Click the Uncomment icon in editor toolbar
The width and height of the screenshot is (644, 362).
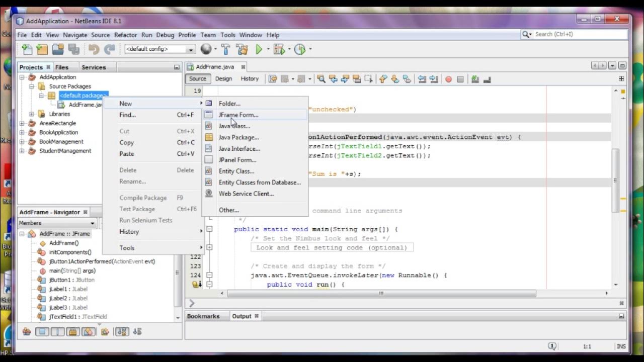pyautogui.click(x=487, y=79)
